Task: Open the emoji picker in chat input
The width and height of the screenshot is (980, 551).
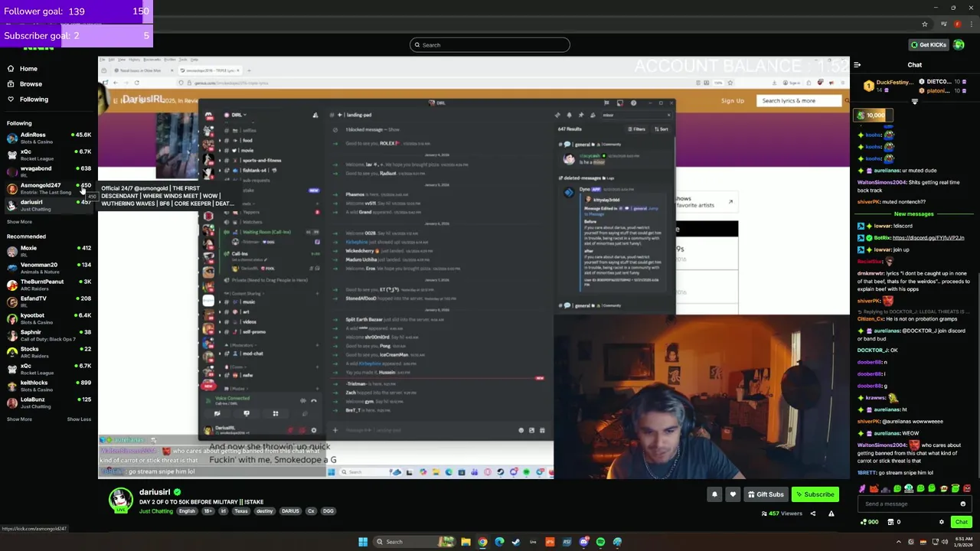Action: 963,504
